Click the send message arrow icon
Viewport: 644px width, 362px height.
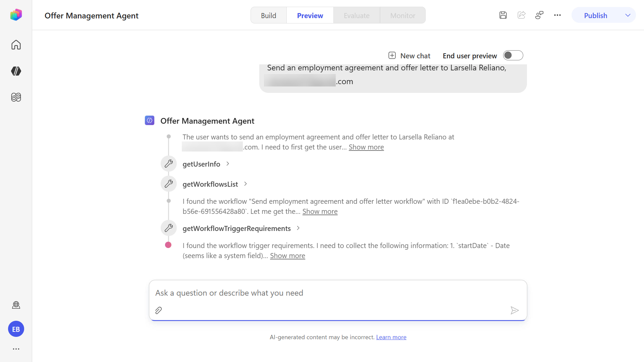(x=515, y=310)
